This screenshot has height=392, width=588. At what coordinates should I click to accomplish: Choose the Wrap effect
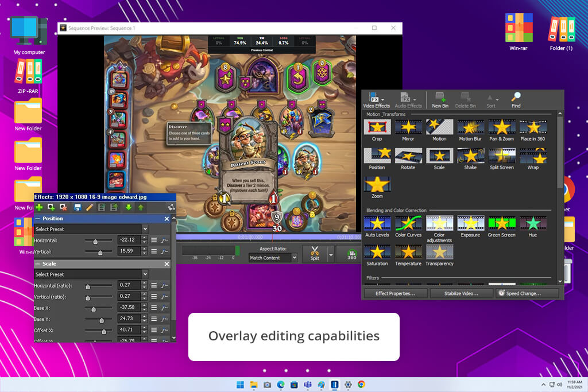[x=532, y=158]
